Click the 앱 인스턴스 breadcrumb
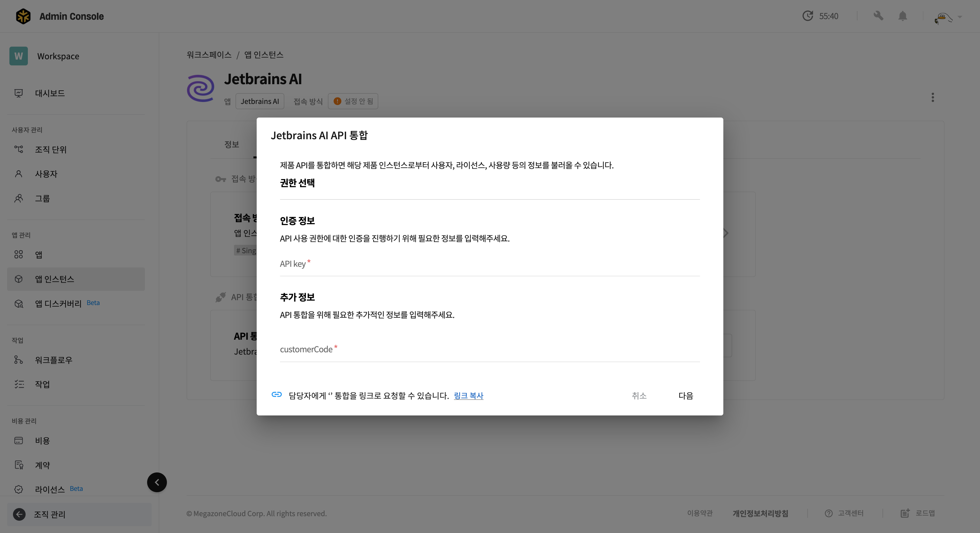980x533 pixels. (x=264, y=55)
